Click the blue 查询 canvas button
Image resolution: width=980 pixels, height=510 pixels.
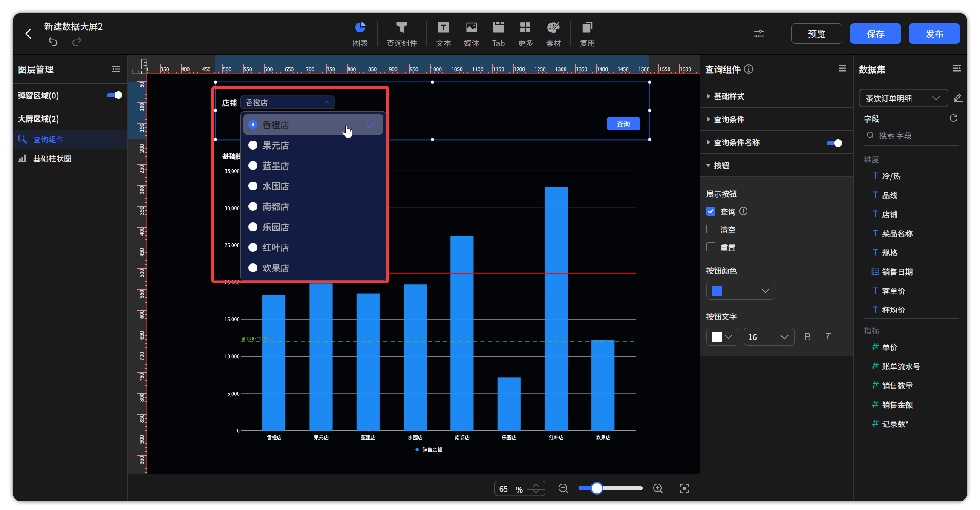pos(623,124)
